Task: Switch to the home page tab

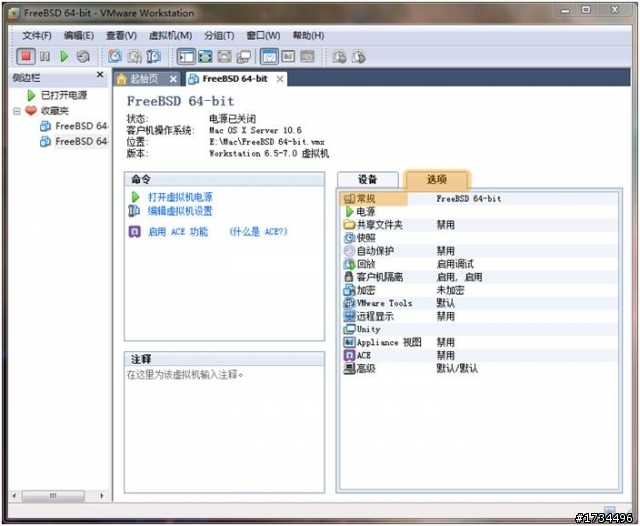Action: (144, 79)
